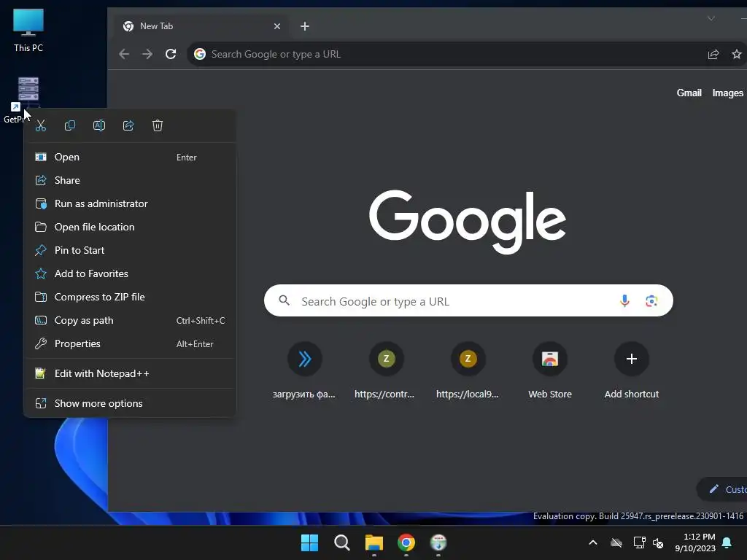The width and height of the screenshot is (747, 560).
Task: Open network status tray icon
Action: (x=639, y=542)
